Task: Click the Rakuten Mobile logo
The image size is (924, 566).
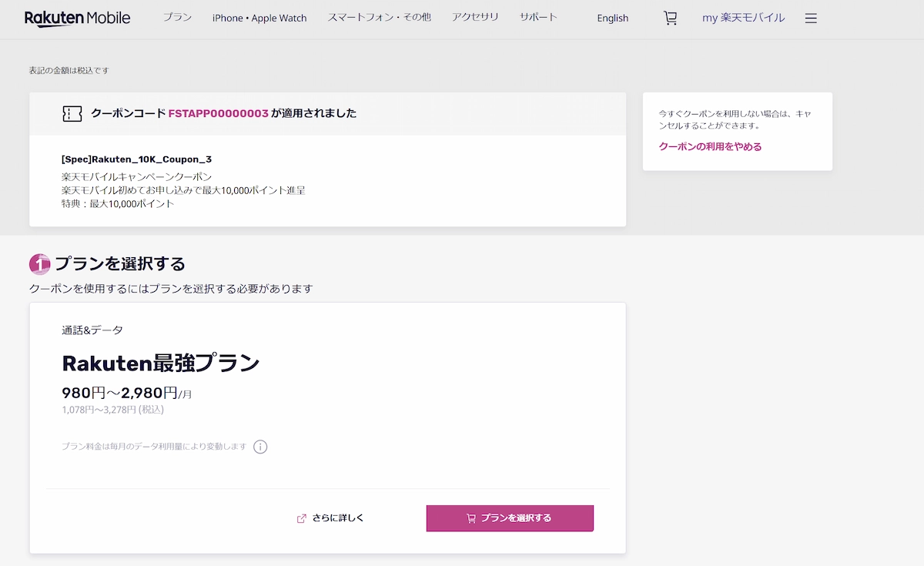Action: (78, 18)
